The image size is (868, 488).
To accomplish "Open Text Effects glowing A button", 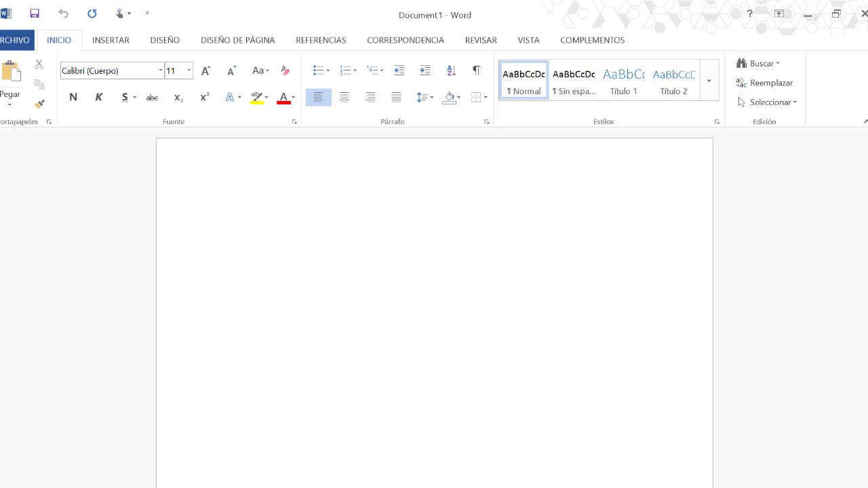I will (x=230, y=97).
